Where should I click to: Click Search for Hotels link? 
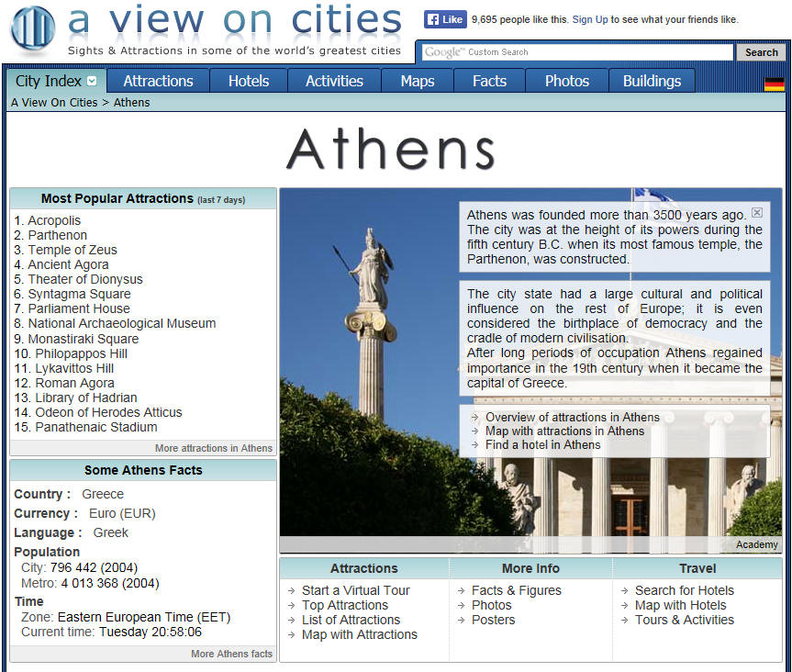[685, 590]
